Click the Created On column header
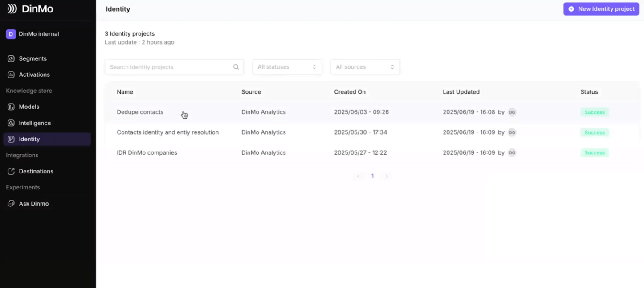Image resolution: width=644 pixels, height=288 pixels. (350, 92)
